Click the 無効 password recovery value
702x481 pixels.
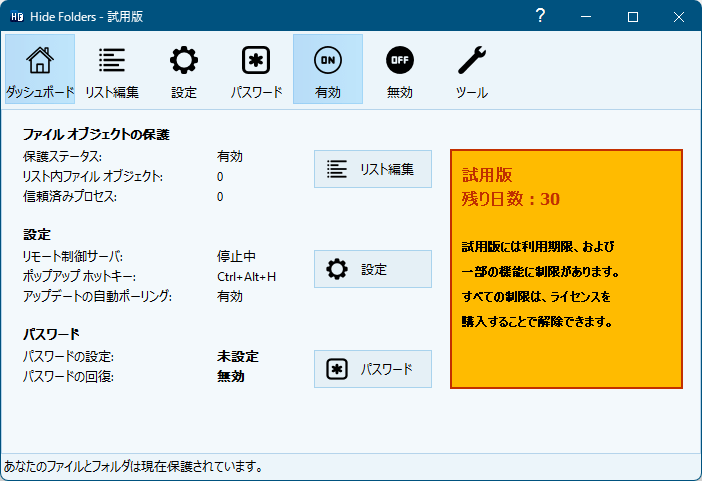click(x=231, y=376)
